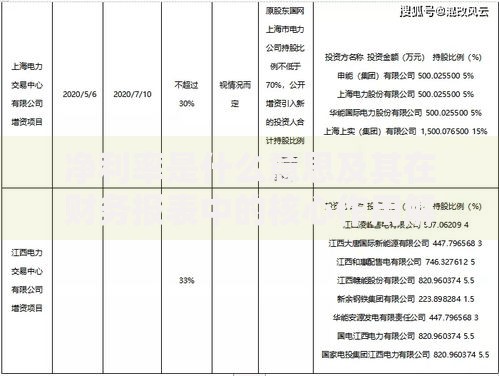
Task: Select the 视情况而定 cell
Action: [235, 94]
